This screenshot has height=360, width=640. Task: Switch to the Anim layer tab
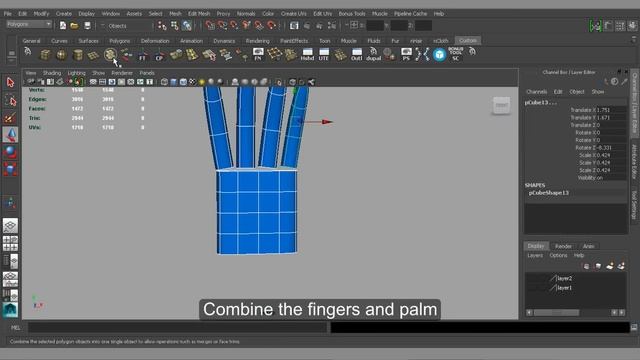pos(589,246)
